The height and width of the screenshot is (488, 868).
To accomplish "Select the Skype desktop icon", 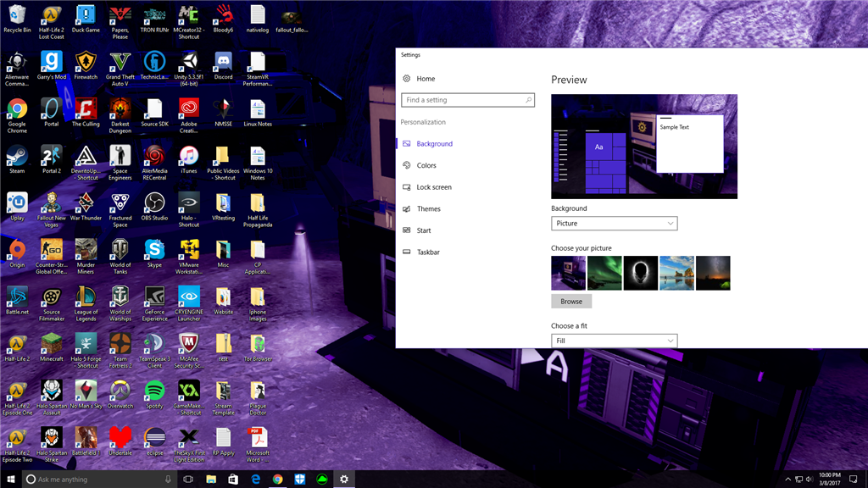I will (154, 254).
